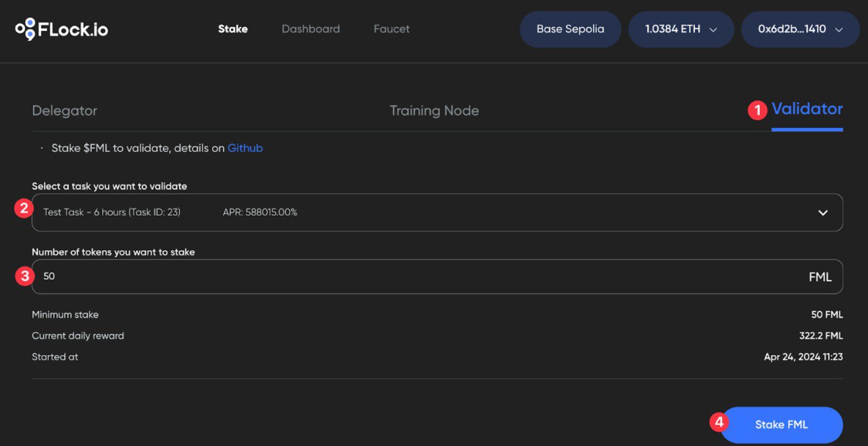Click the Stake FML button
868x446 pixels.
click(x=781, y=425)
